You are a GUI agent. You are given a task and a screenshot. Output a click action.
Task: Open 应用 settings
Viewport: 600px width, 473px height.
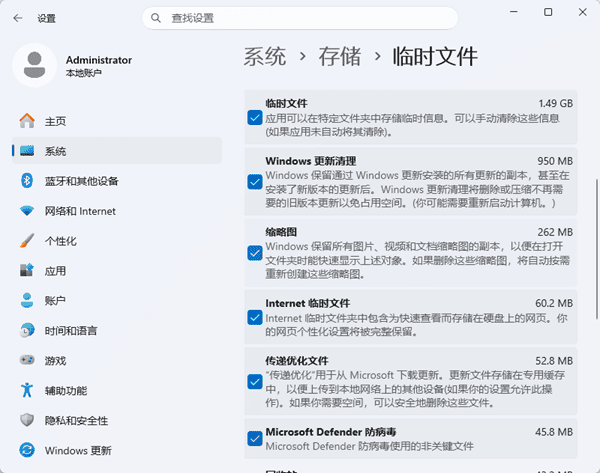[117, 271]
